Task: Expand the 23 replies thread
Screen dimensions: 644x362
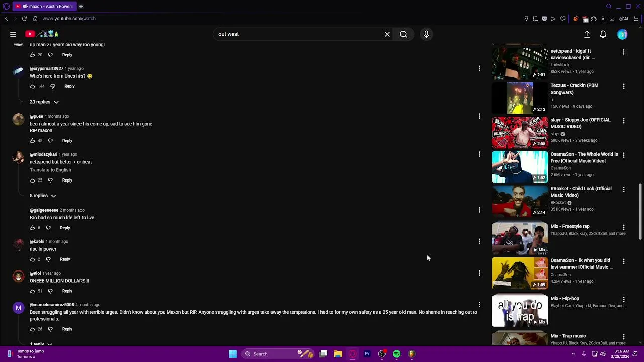Action: [44, 102]
